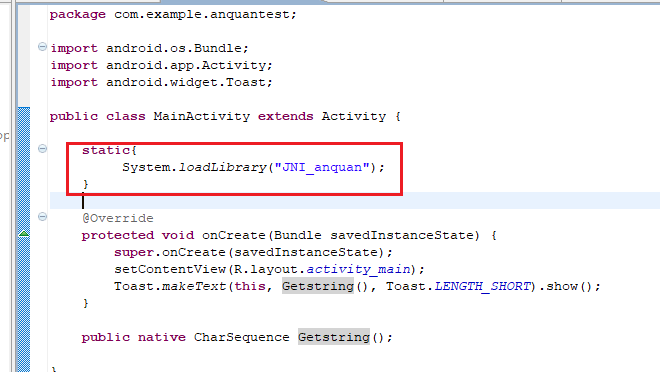Click the @Override annotation
660x372 pixels.
click(x=118, y=218)
